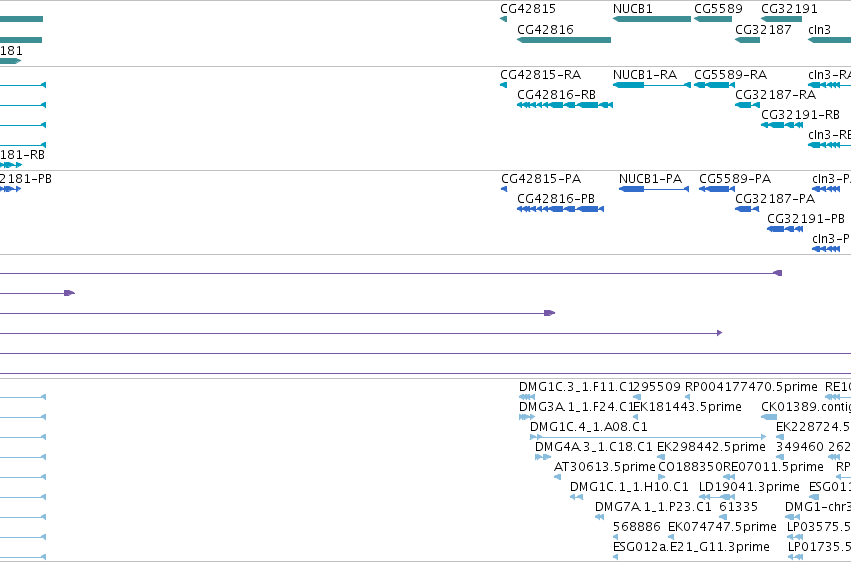Click the EK074747.5prime EST label
The height and width of the screenshot is (562, 851).
[722, 527]
